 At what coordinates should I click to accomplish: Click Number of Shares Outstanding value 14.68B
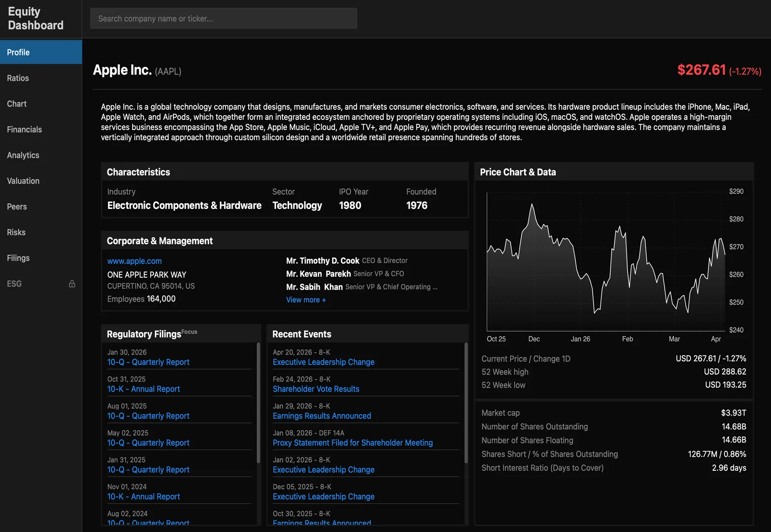(x=734, y=427)
